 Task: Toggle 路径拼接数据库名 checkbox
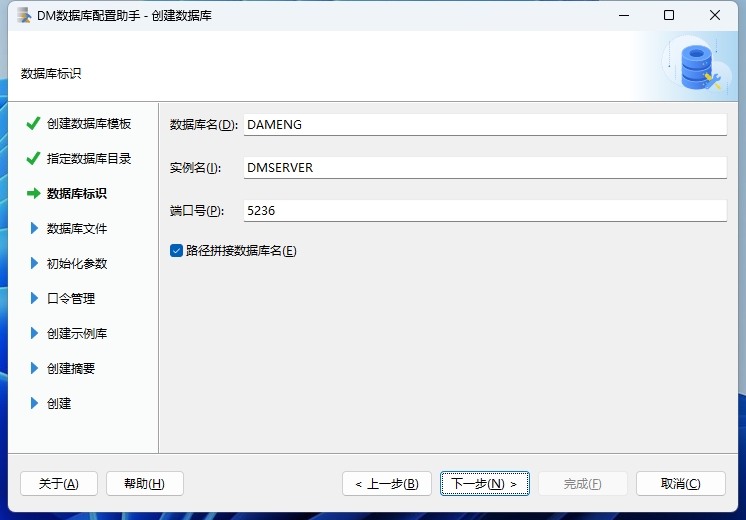(x=176, y=251)
